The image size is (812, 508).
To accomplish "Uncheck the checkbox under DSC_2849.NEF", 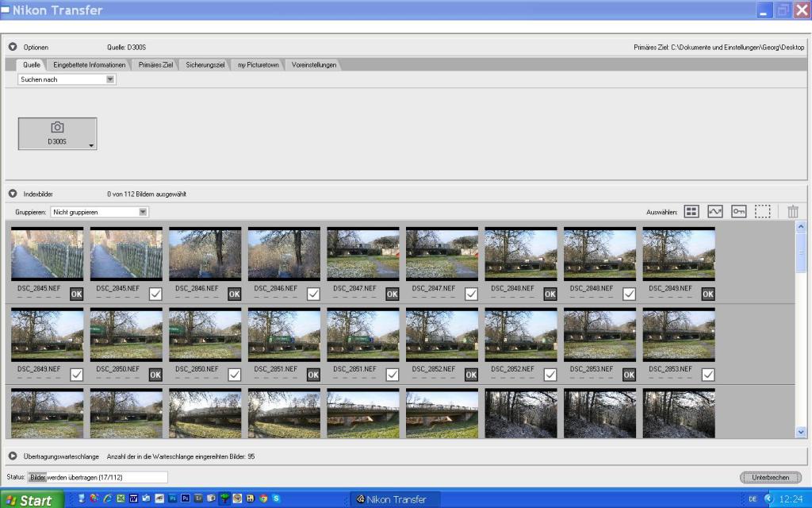I will (x=76, y=375).
